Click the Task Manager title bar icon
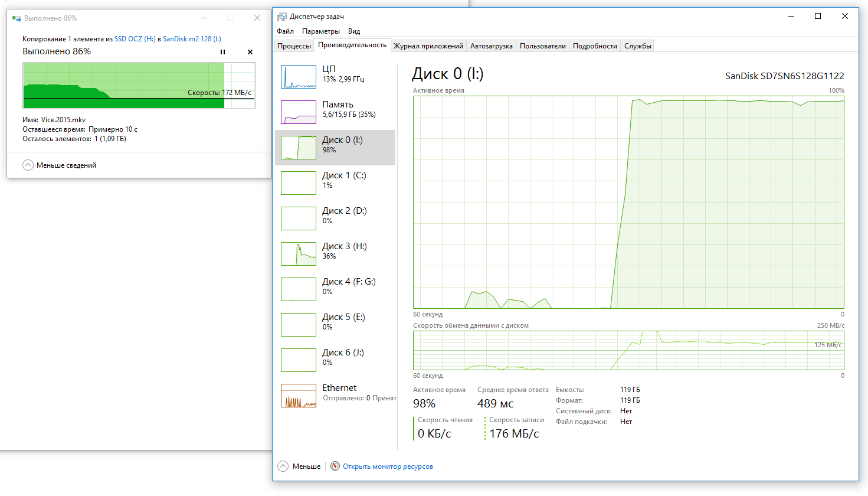868x496 pixels. coord(282,17)
